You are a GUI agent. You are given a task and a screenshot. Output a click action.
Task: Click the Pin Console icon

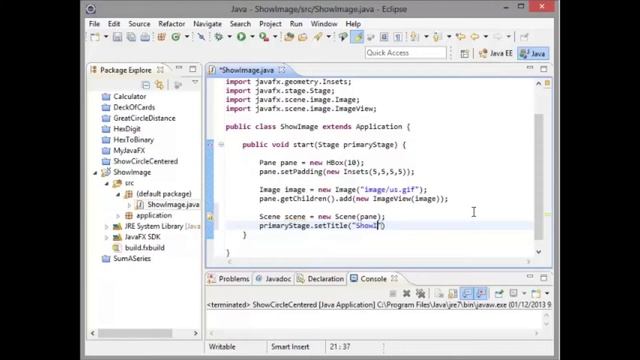499,293
